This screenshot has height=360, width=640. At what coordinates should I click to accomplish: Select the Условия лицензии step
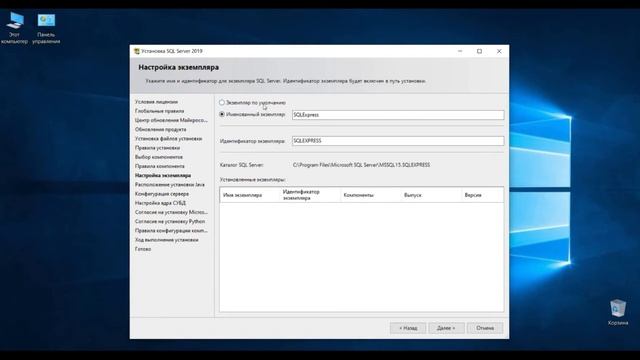tap(156, 102)
